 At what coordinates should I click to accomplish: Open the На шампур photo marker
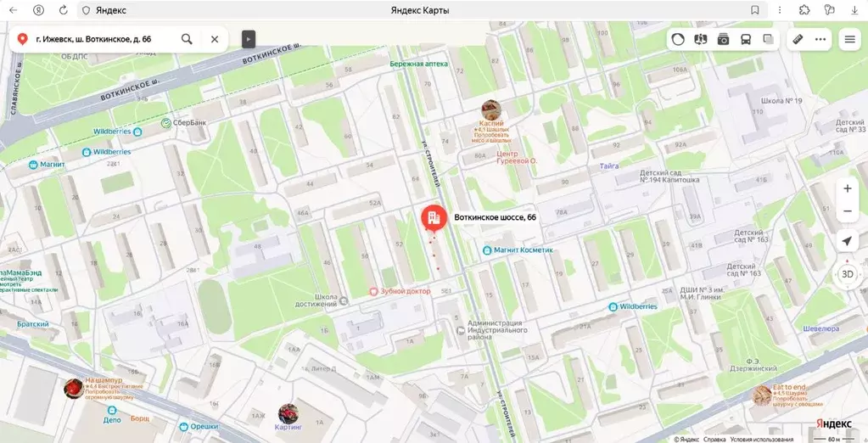[x=74, y=389]
